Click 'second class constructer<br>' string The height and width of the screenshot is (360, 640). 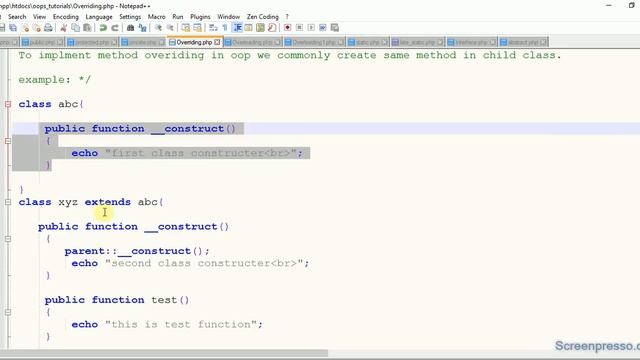(204, 263)
